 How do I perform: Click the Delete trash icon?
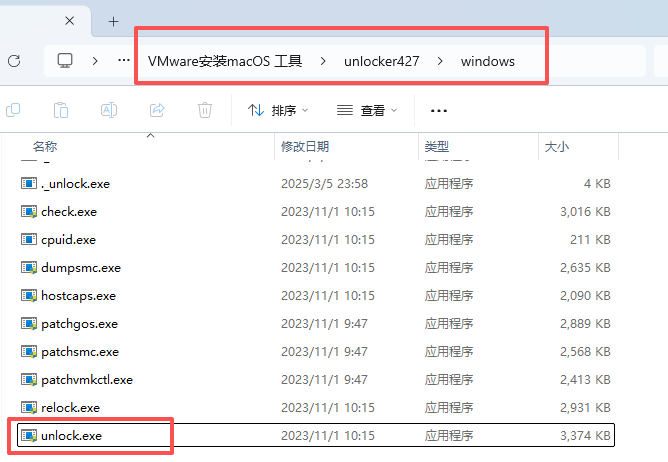(204, 110)
